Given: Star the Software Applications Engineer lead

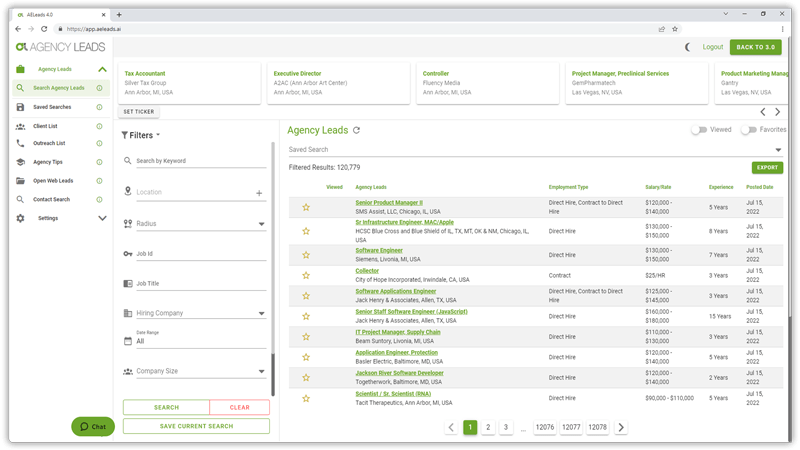Looking at the screenshot, I should pyautogui.click(x=306, y=296).
